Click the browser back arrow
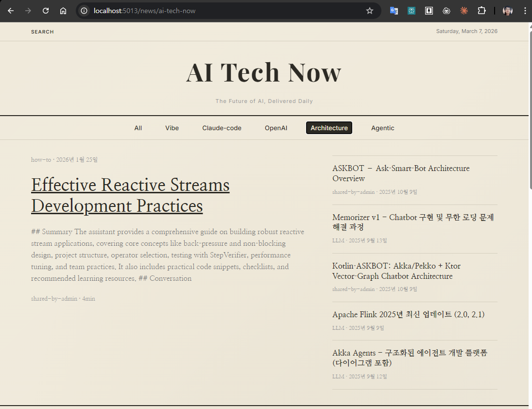Screen dimensions: 532x409 (11, 11)
